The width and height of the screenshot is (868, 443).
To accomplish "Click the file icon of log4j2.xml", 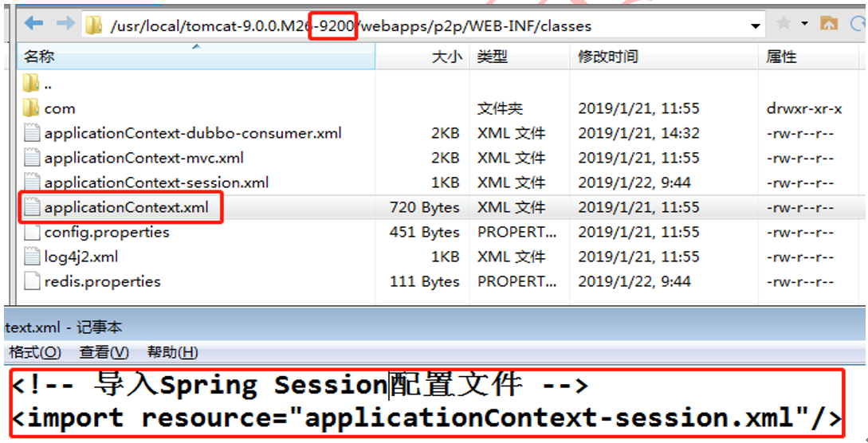I will click(32, 257).
